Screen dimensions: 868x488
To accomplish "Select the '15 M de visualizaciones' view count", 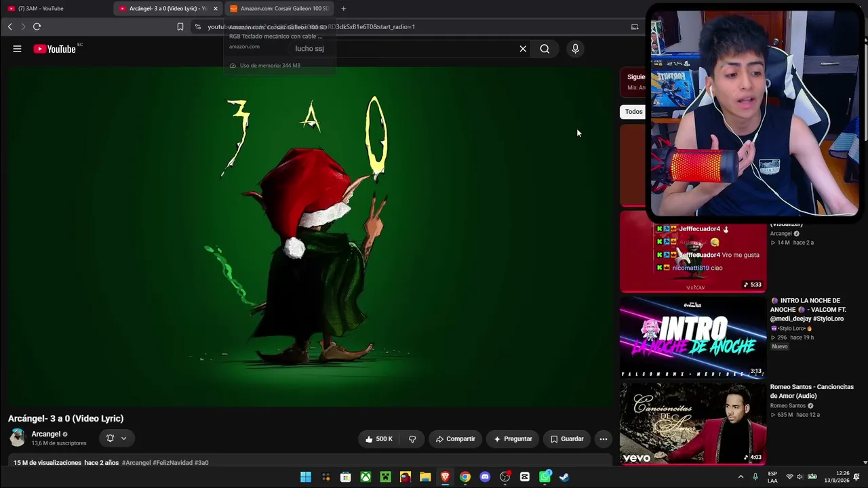I will (x=47, y=463).
